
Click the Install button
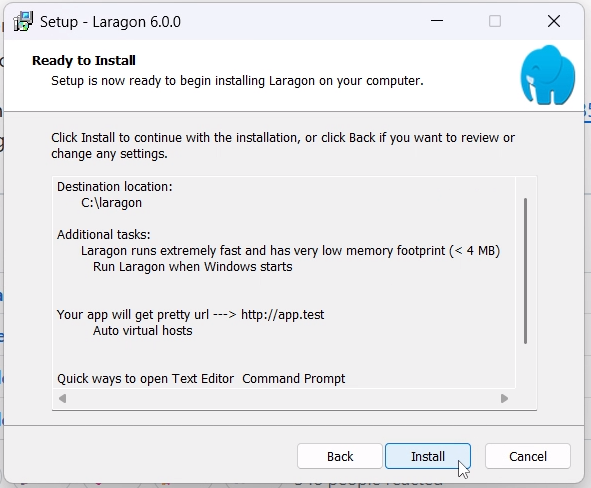pos(428,456)
